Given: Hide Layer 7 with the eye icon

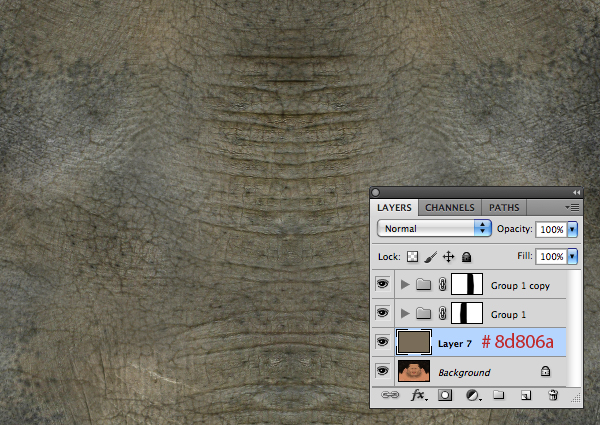Looking at the screenshot, I should coord(382,342).
